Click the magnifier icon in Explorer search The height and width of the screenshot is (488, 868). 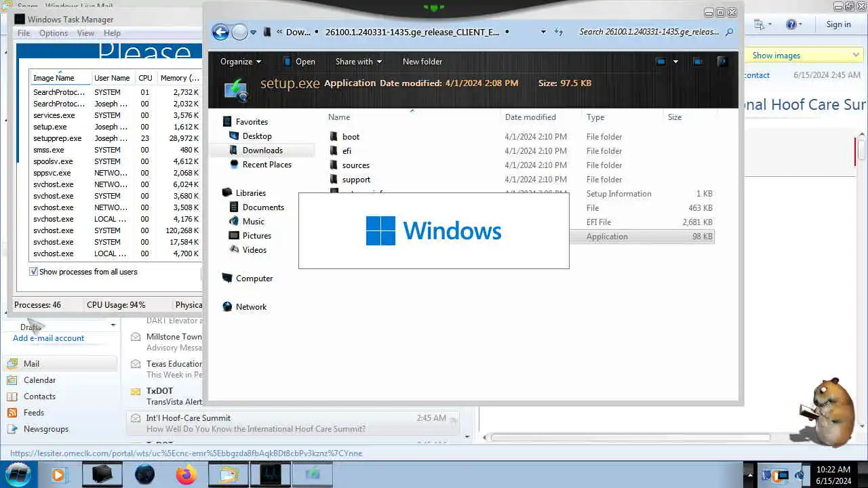pos(730,32)
